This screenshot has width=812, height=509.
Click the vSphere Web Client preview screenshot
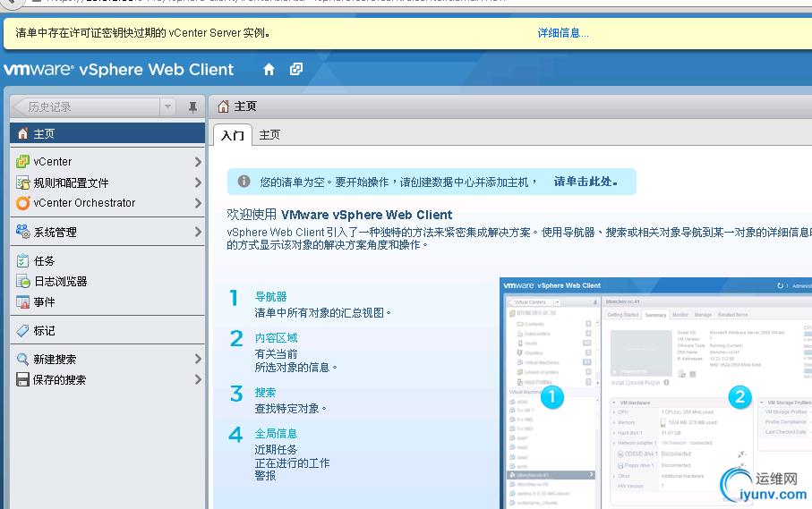(x=655, y=394)
